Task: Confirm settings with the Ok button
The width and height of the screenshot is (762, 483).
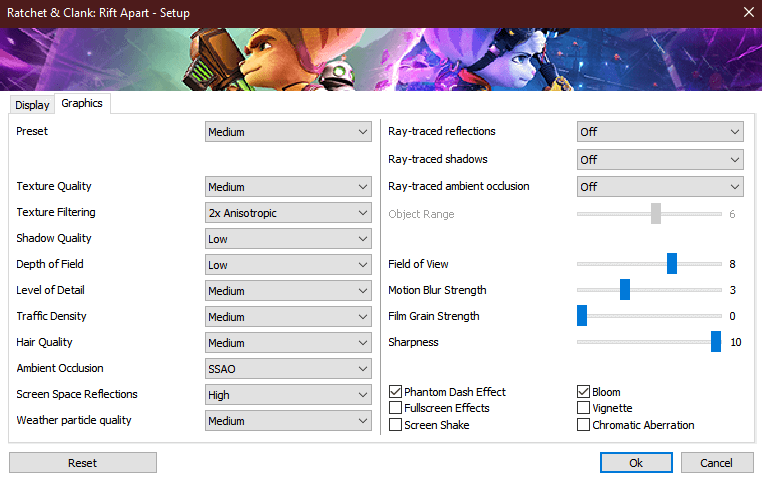Action: point(636,463)
